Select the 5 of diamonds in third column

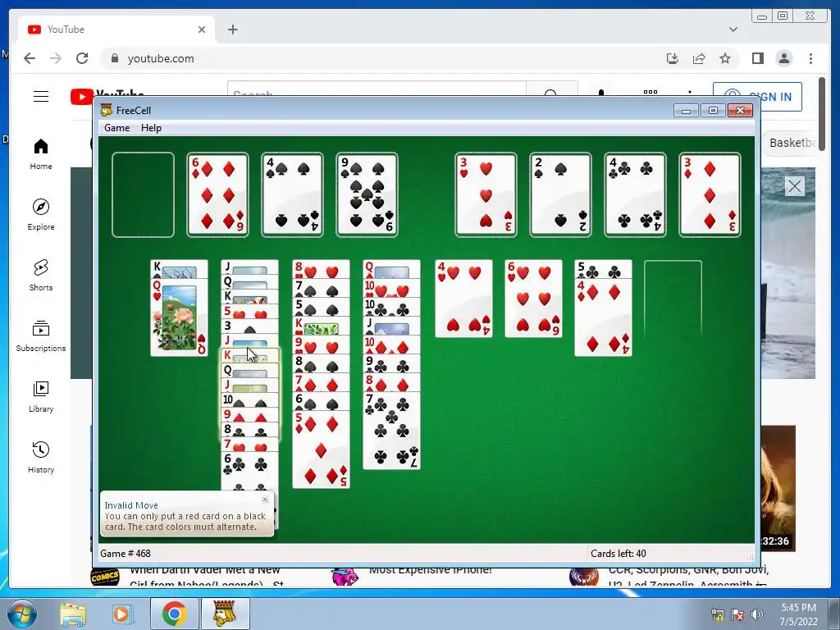click(x=321, y=449)
